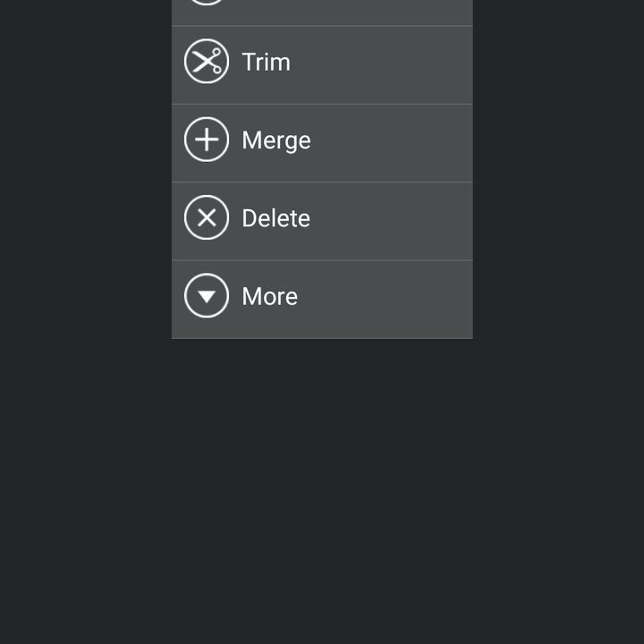Viewport: 644px width, 644px height.
Task: Click the circled X Delete icon
Action: pyautogui.click(x=207, y=217)
